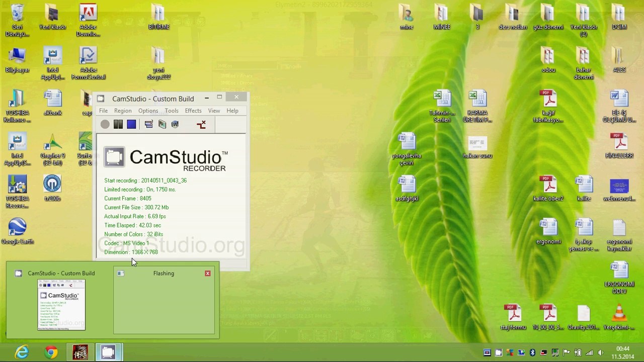Select the DCIM folder on desktop

pyautogui.click(x=619, y=17)
